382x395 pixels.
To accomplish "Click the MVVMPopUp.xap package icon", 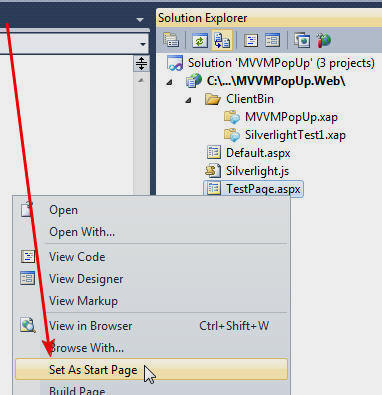I will (x=232, y=117).
